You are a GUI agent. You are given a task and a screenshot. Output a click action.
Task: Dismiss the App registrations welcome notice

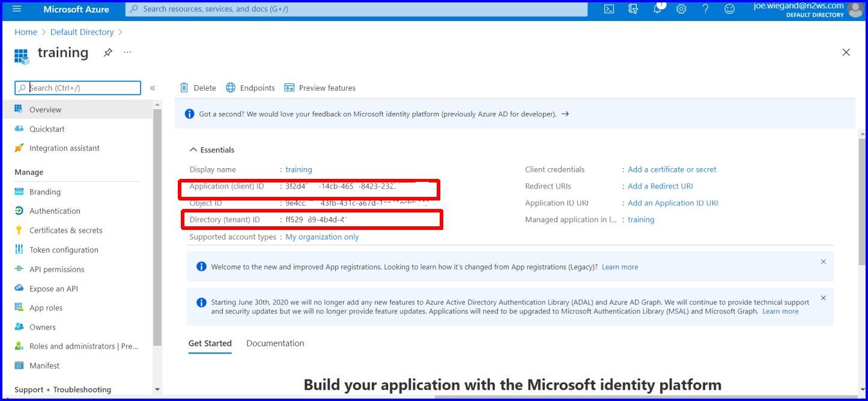pos(824,262)
